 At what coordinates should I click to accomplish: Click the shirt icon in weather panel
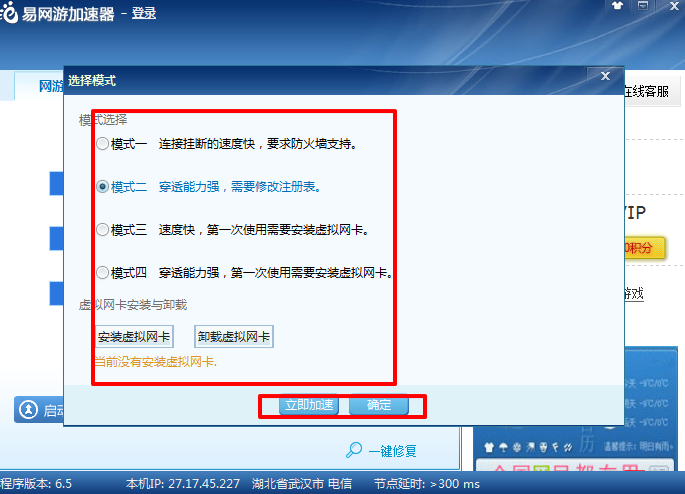[x=489, y=447]
